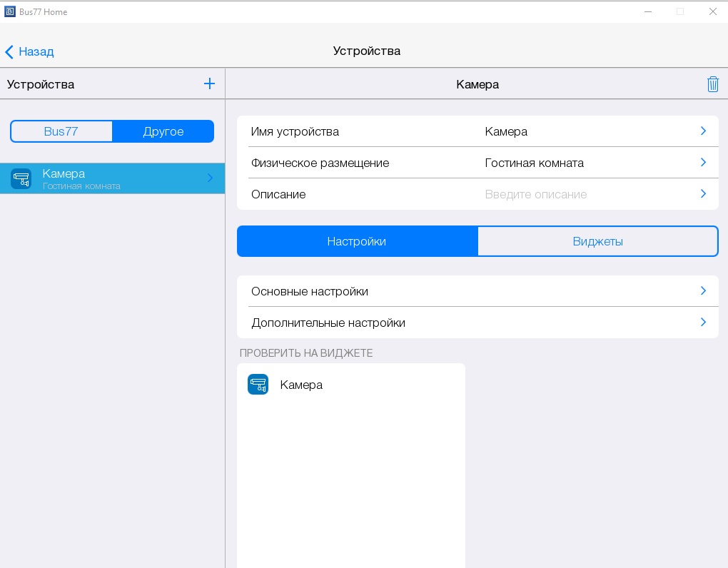Click chevron on Камера list item
The height and width of the screenshot is (568, 728).
tap(210, 178)
